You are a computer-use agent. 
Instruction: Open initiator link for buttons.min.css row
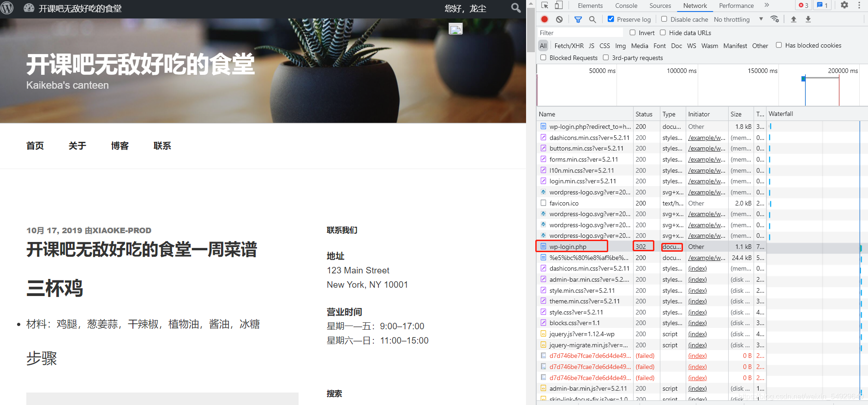[x=706, y=148]
